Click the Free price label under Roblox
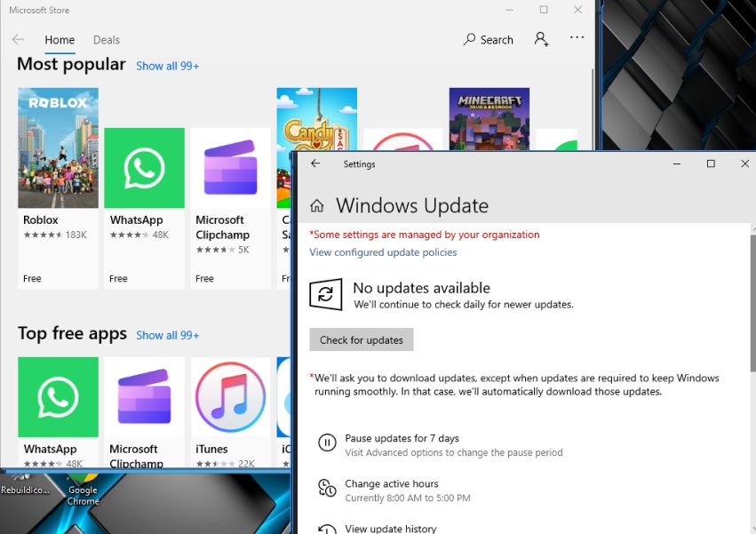 tap(32, 279)
